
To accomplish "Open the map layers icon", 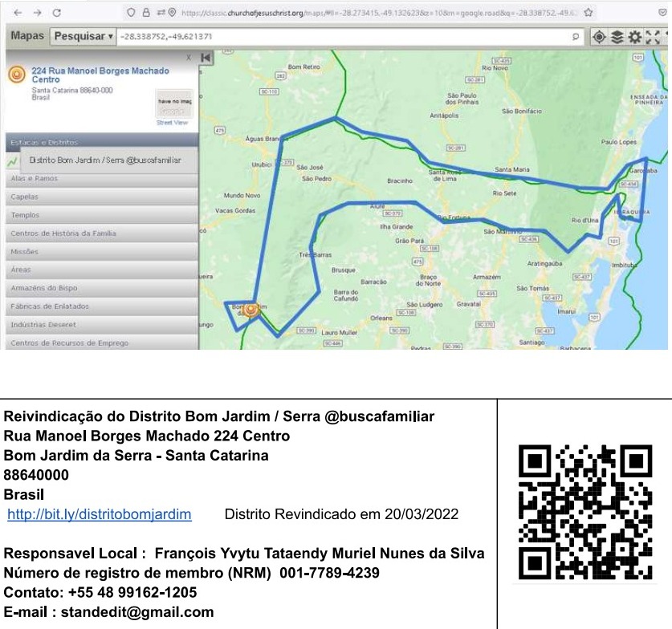I will tap(616, 37).
